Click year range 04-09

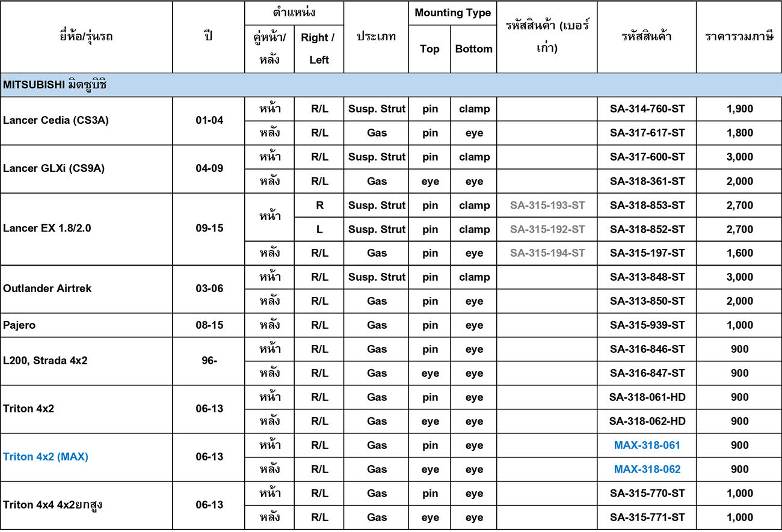tap(209, 169)
